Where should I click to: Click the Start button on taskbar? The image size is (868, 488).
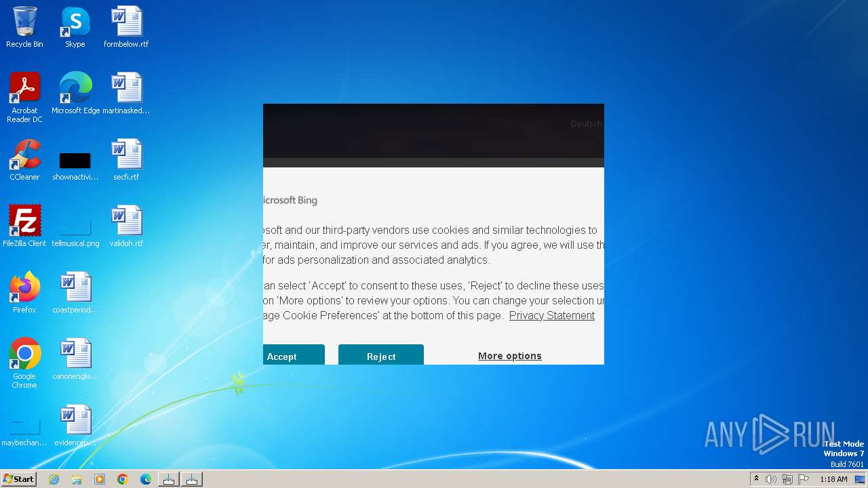pyautogui.click(x=18, y=479)
